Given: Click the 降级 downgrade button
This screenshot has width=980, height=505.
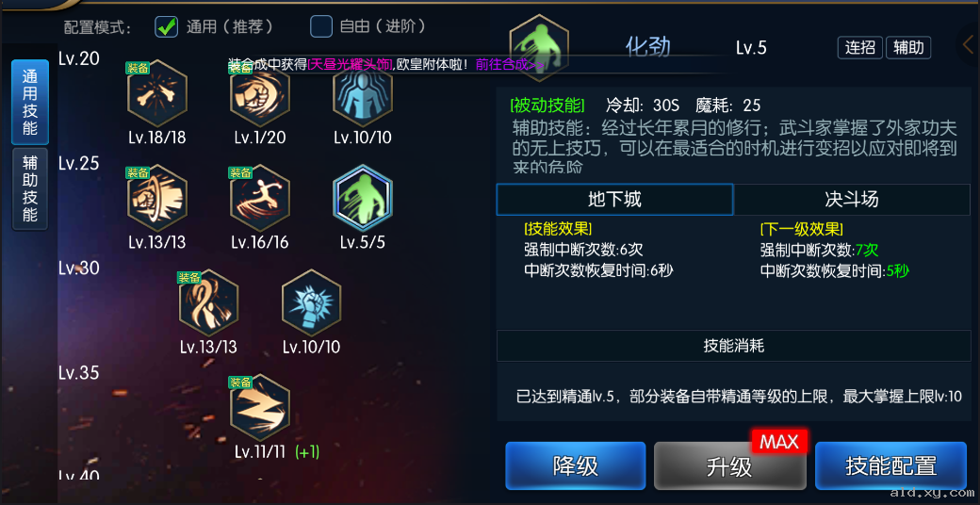Looking at the screenshot, I should [x=576, y=465].
